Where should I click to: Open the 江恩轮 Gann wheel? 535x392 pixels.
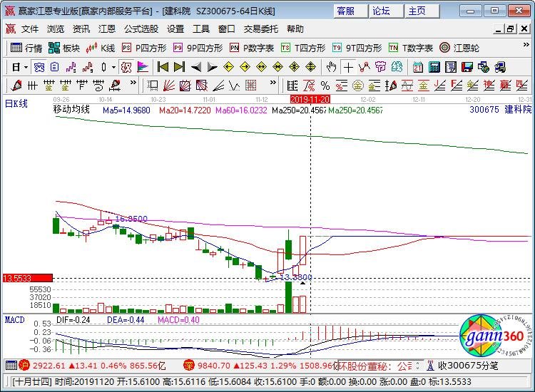459,48
